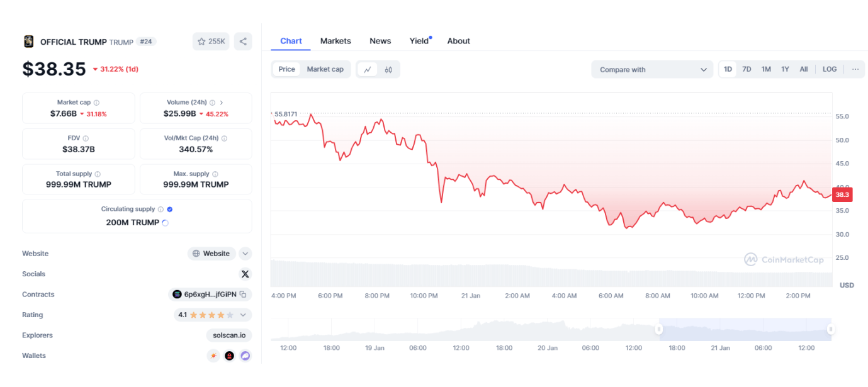This screenshot has height=387, width=868.
Task: Click the OFFICIAL TRUMP coin logo
Action: click(x=28, y=42)
